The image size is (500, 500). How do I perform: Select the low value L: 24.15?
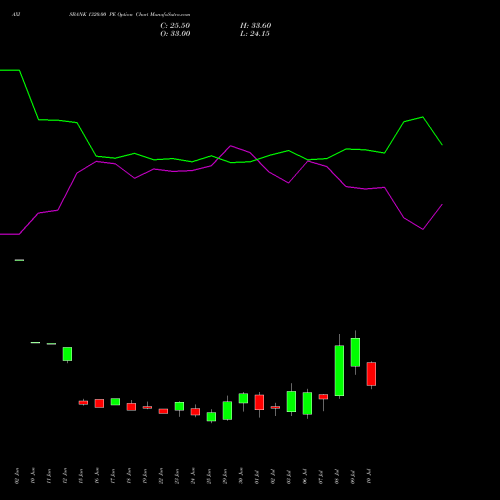tap(255, 34)
